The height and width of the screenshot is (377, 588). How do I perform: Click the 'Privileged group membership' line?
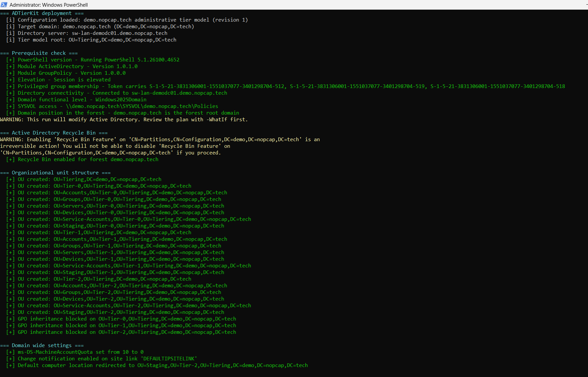coord(285,86)
